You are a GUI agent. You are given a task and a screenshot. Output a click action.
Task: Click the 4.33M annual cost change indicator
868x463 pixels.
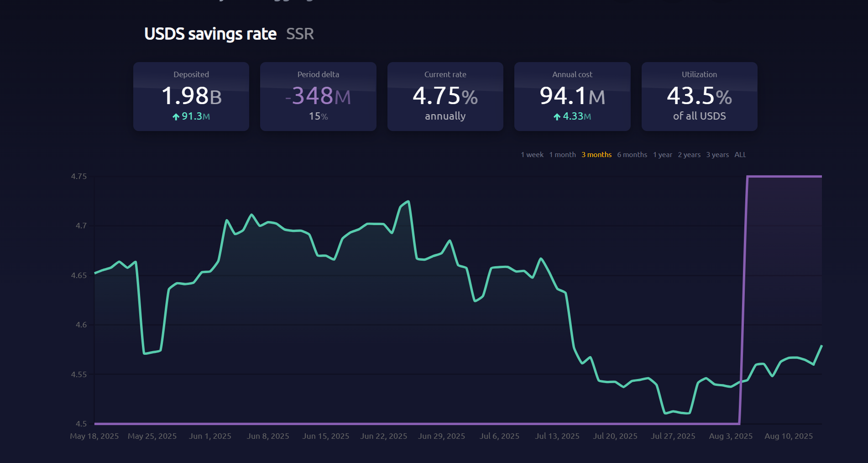(x=572, y=116)
